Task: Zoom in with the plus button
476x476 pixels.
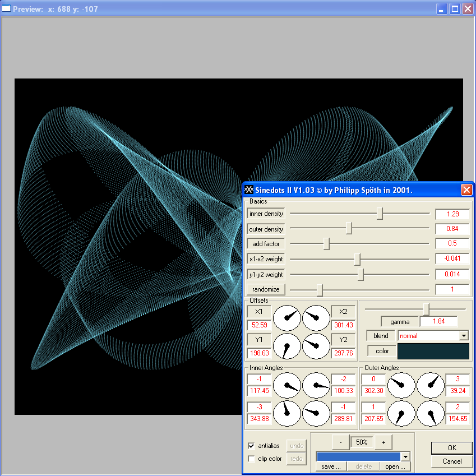Action: pyautogui.click(x=383, y=442)
